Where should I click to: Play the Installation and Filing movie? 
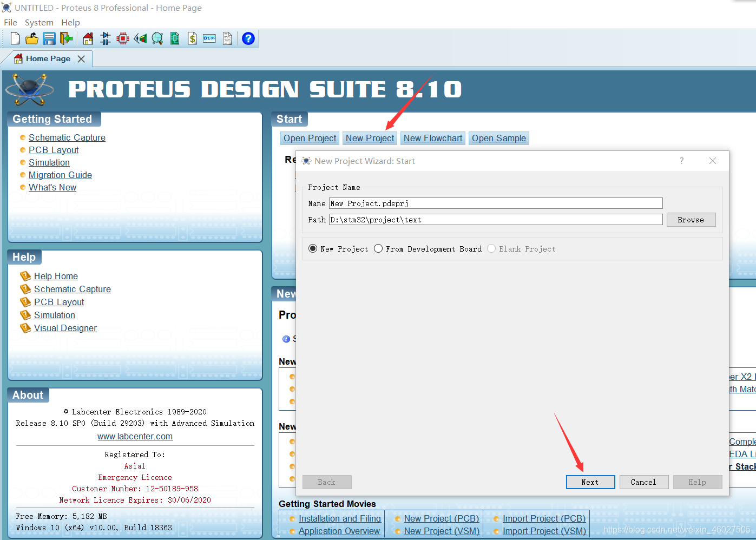[x=340, y=518]
